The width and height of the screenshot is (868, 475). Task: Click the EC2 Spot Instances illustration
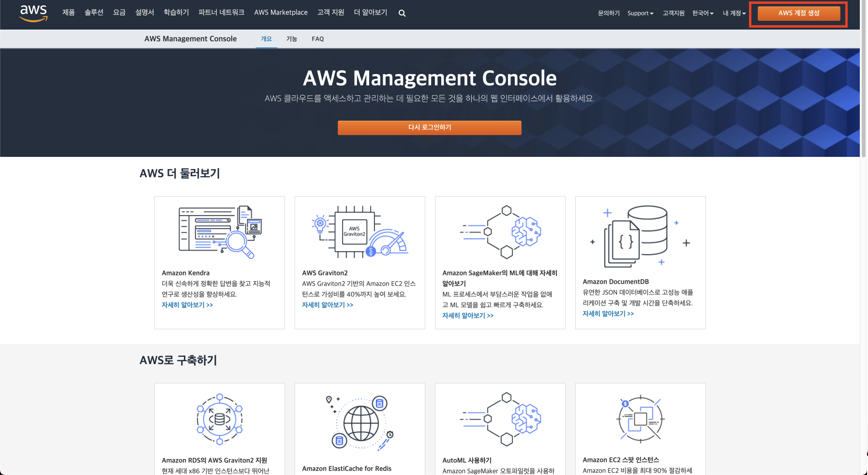pyautogui.click(x=641, y=419)
